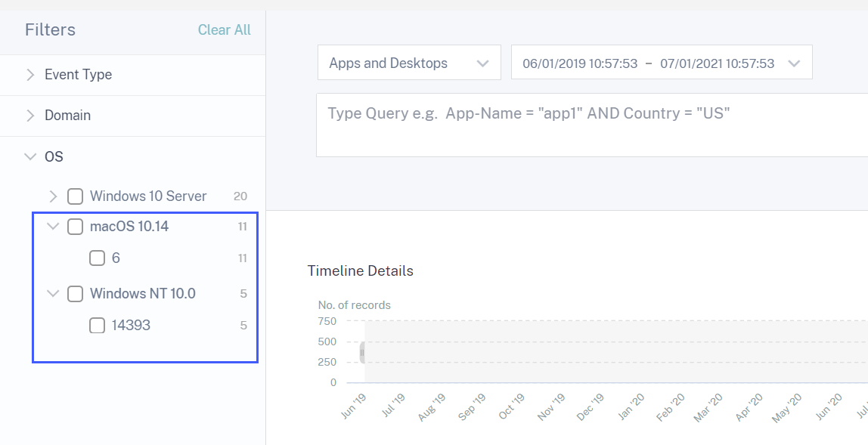868x445 pixels.
Task: Click the Windows NT 10.0 label
Action: pos(142,294)
